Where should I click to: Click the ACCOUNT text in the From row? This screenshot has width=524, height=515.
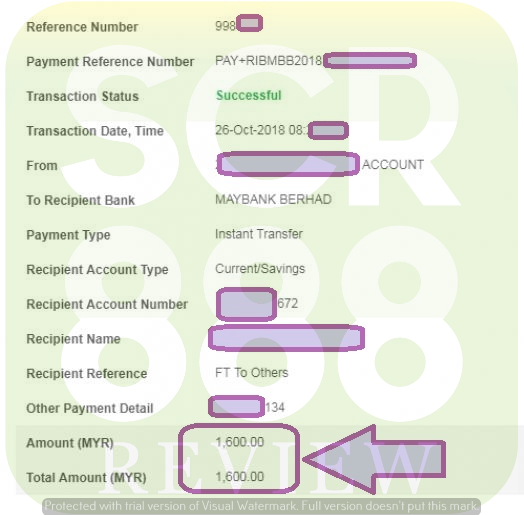pyautogui.click(x=393, y=165)
